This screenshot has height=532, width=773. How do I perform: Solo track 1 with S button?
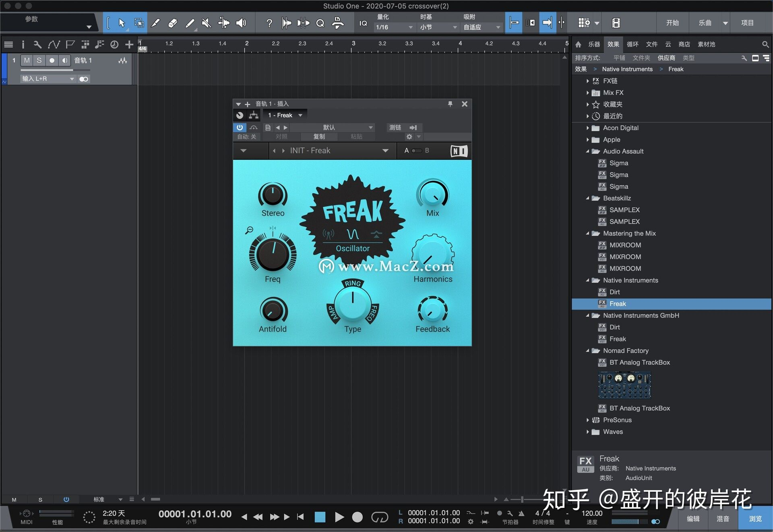[39, 60]
